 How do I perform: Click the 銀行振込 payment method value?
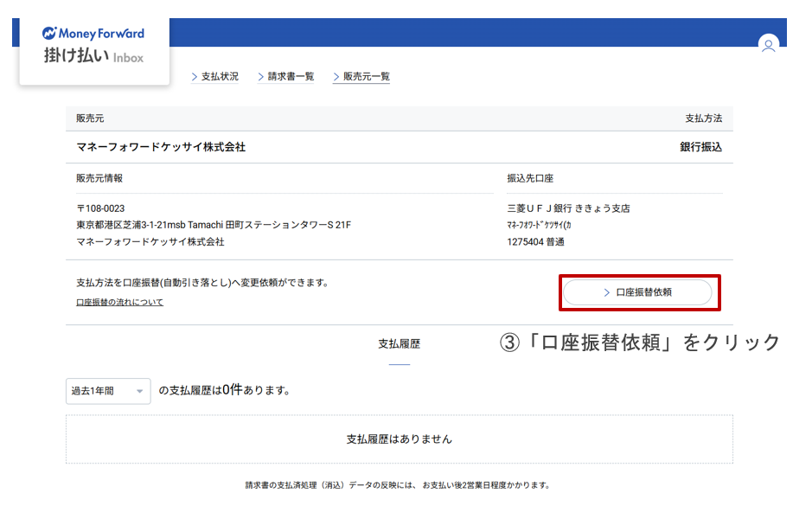point(700,147)
